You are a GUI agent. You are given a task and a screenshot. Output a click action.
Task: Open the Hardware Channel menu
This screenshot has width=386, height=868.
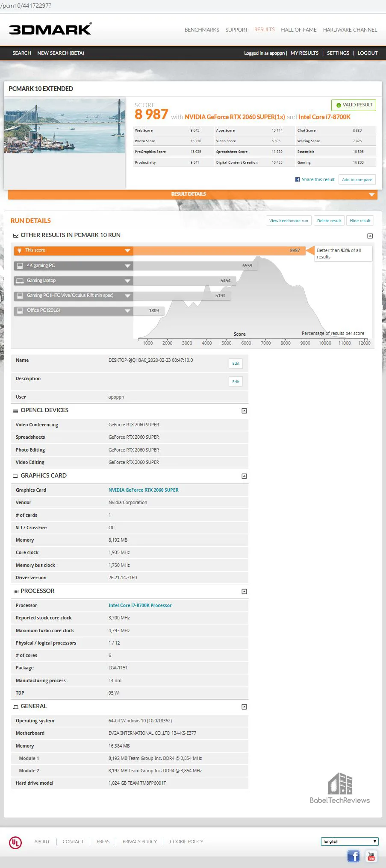pyautogui.click(x=350, y=30)
